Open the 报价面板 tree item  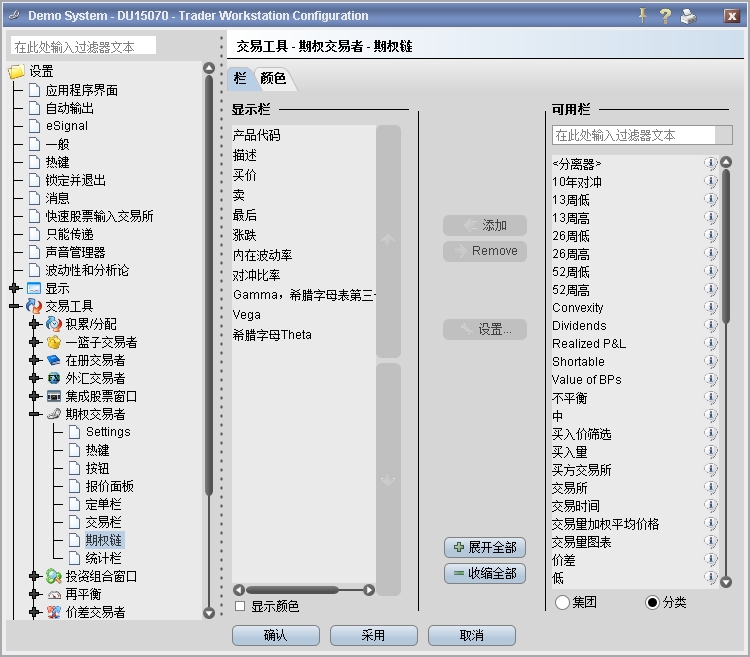[x=110, y=486]
